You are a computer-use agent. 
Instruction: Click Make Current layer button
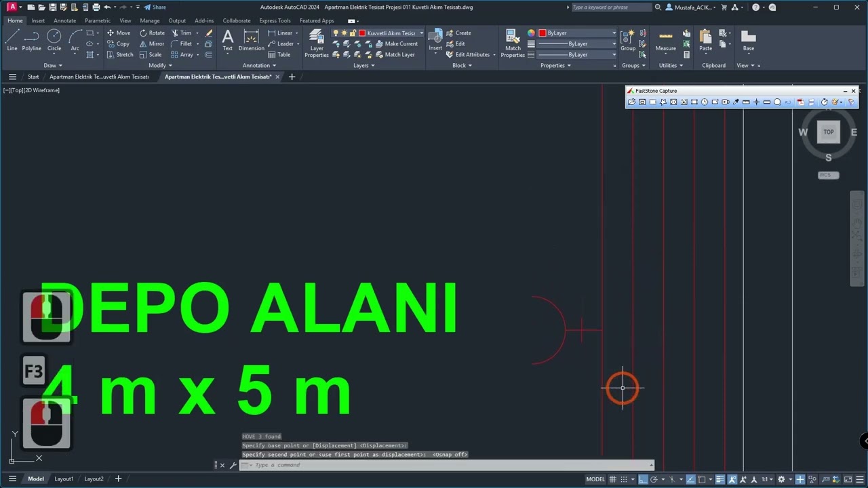[396, 43]
